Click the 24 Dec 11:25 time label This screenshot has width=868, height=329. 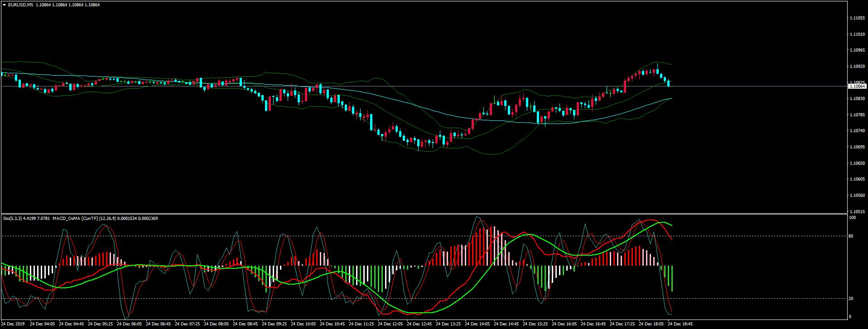coord(362,324)
